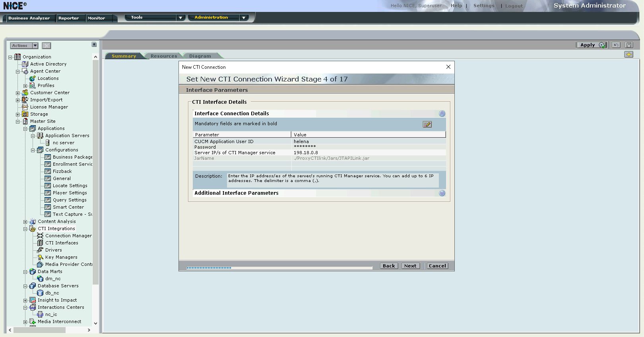Click the License Manager key icon

pos(25,107)
